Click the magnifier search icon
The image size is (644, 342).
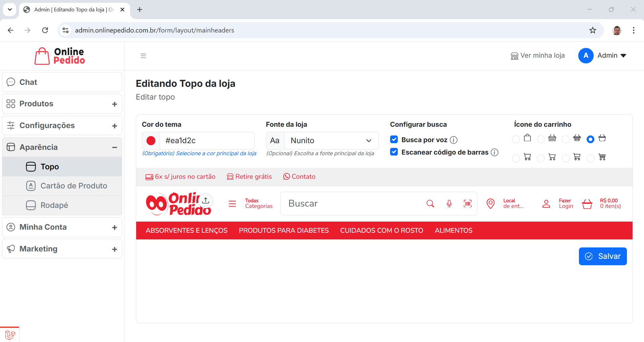point(430,204)
